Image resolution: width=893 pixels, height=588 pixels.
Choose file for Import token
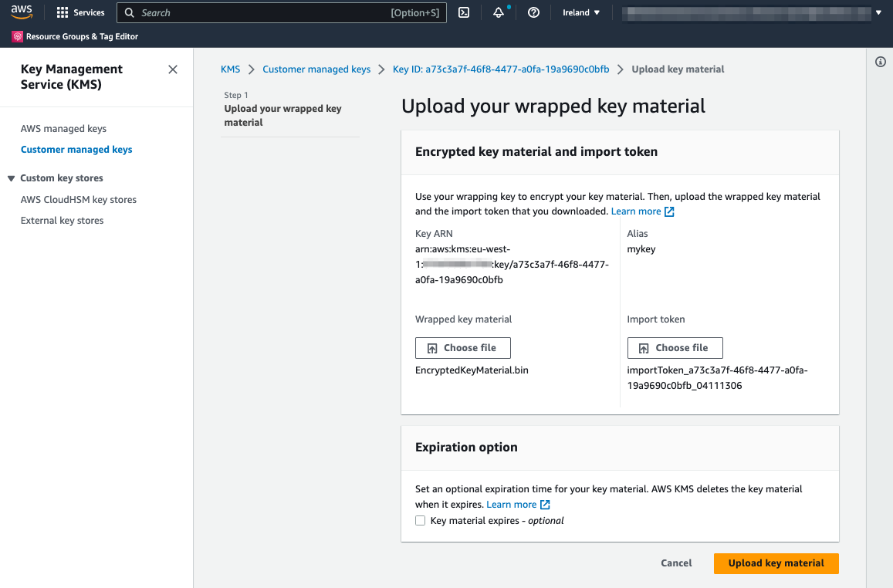675,348
